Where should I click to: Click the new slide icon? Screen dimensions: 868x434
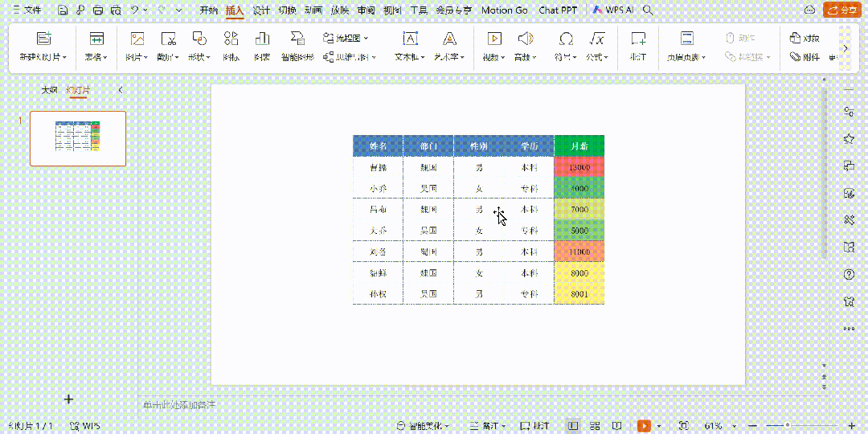pyautogui.click(x=43, y=39)
